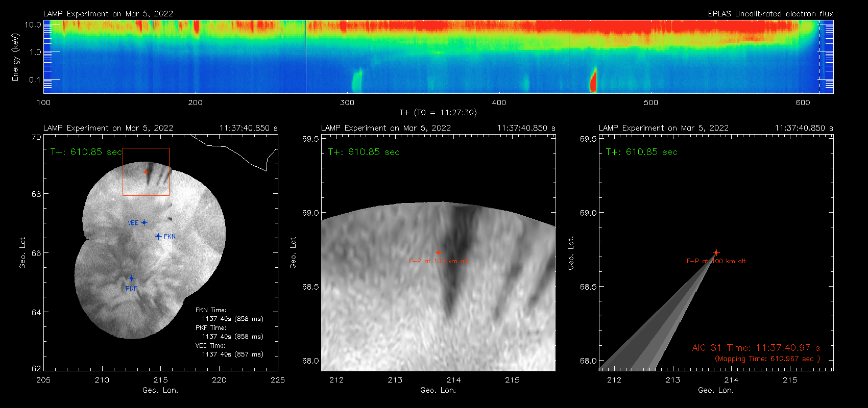Click 'Geo. Lat.' label beside right panel
868x408 pixels.
(x=571, y=253)
